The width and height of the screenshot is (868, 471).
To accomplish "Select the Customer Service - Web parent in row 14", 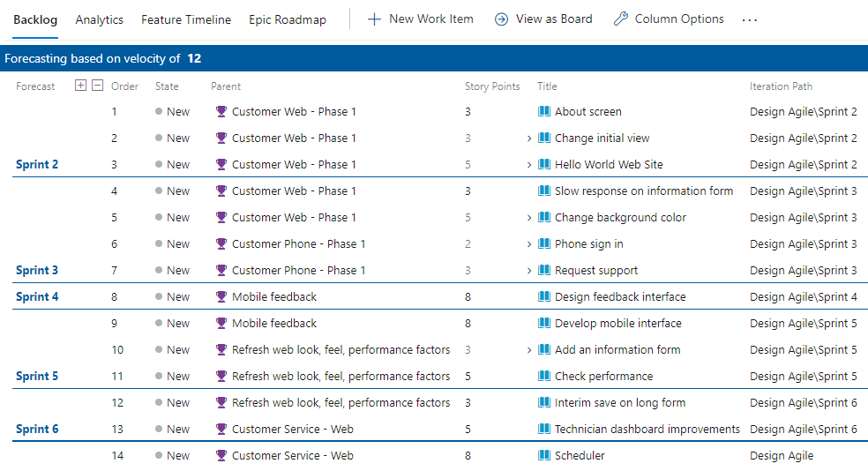I will click(292, 456).
